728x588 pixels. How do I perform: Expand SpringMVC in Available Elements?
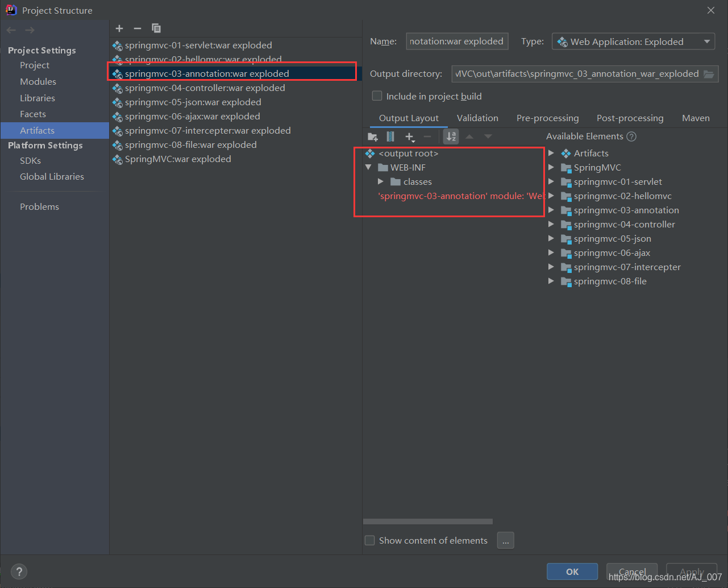(x=551, y=167)
